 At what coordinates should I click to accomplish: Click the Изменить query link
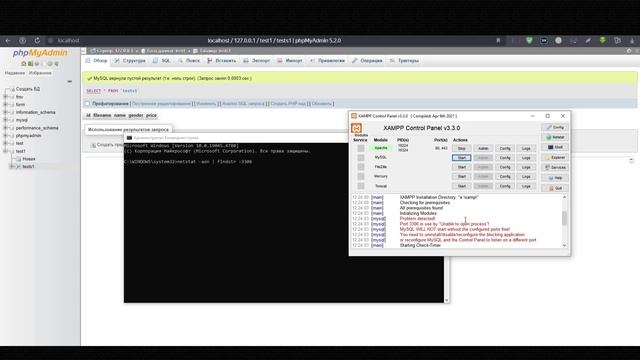[206, 104]
